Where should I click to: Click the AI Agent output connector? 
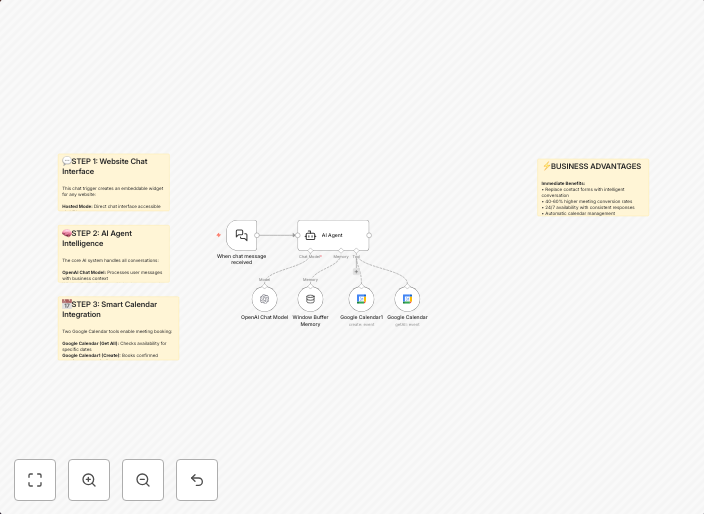tap(369, 235)
